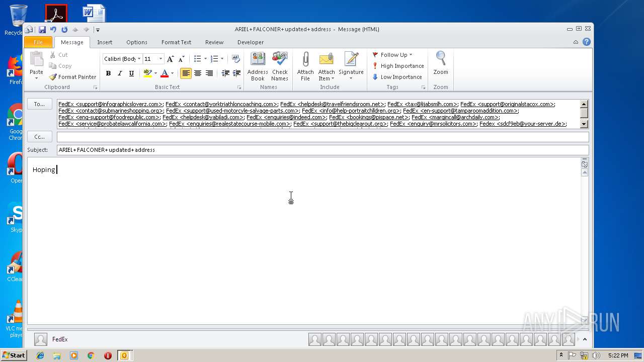Viewport: 644px width, 362px height.
Task: Switch to the Options tab
Action: coord(137,42)
